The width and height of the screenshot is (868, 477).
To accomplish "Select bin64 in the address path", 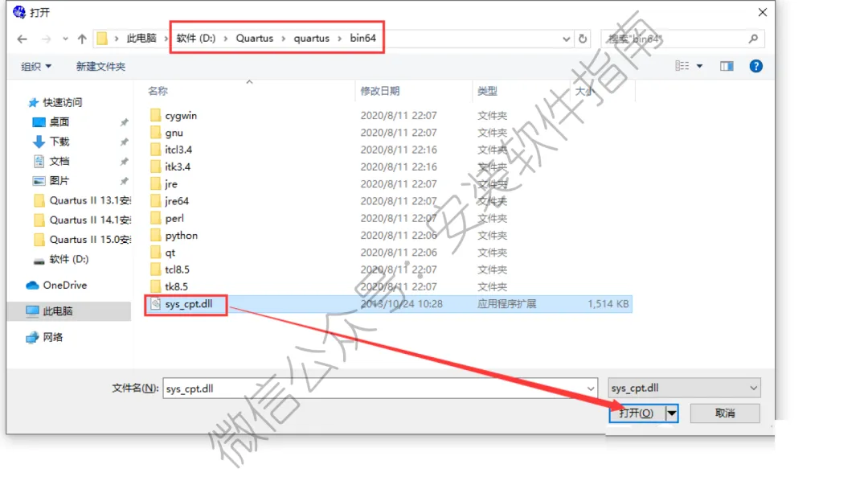I will tap(362, 39).
